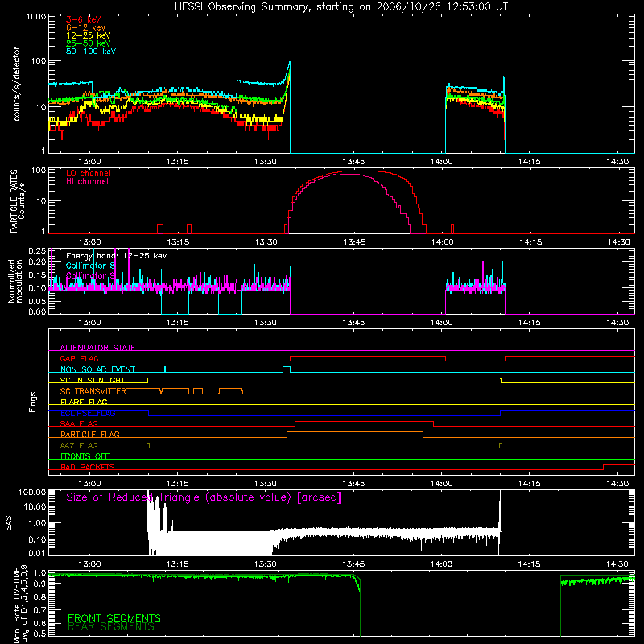
Task: Click the Size of Reduced Triangle label
Action: click(204, 497)
